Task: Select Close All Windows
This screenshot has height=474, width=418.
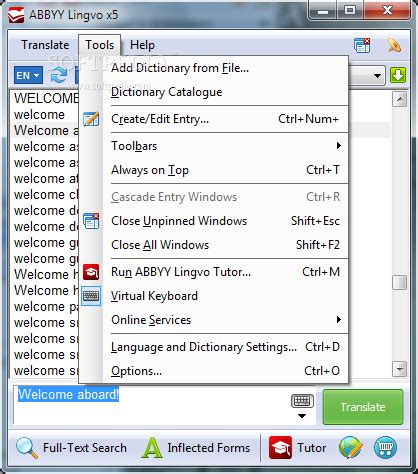Action: pyautogui.click(x=213, y=245)
